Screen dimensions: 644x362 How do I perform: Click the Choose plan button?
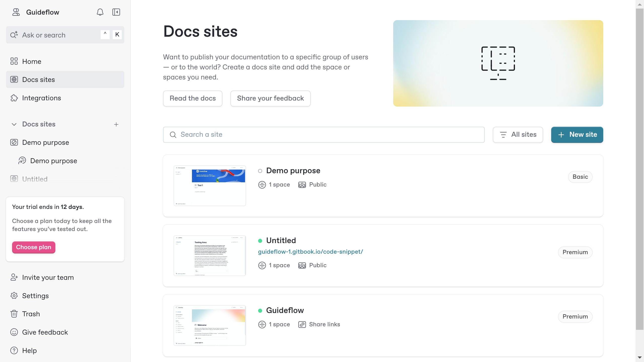pos(34,247)
